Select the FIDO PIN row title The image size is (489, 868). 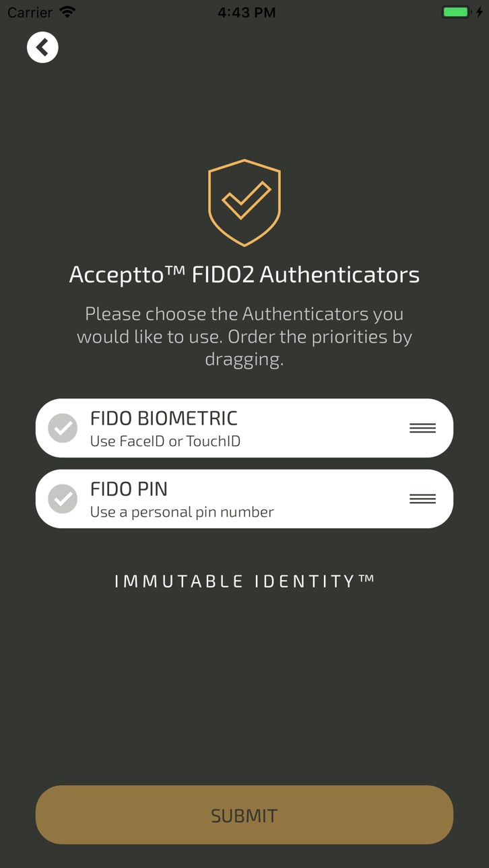129,489
